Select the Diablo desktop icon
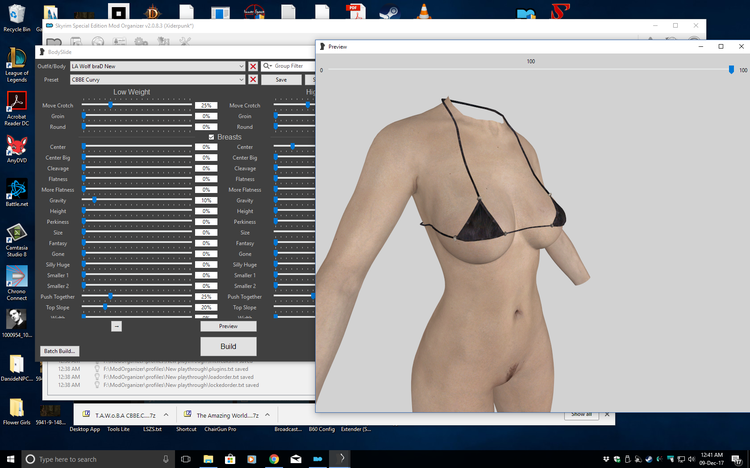 152,11
